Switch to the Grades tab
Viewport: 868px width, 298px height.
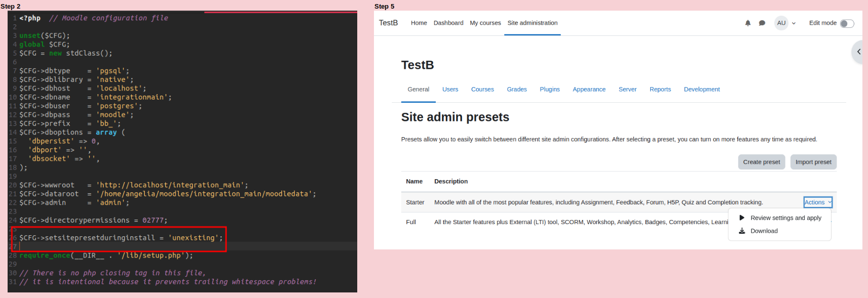pyautogui.click(x=516, y=89)
